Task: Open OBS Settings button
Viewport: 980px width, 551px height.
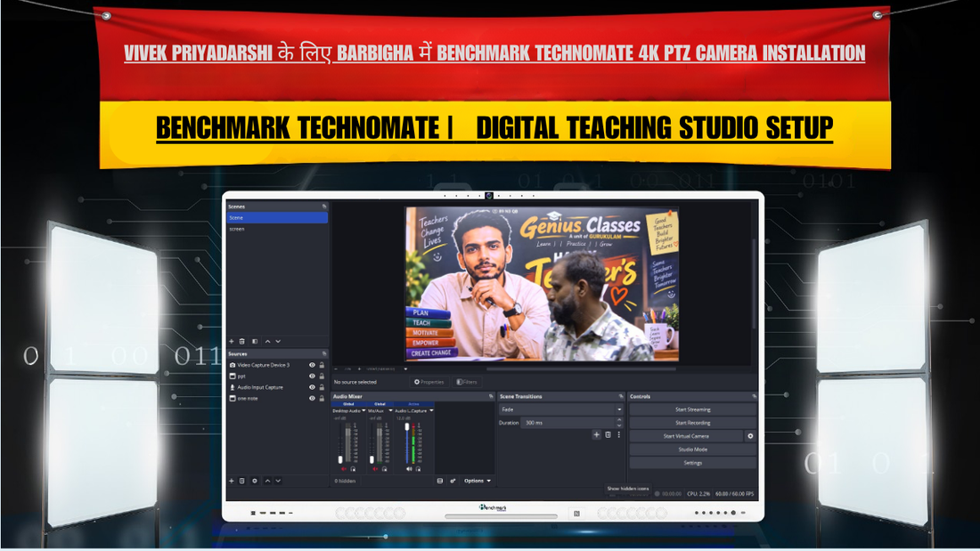Action: point(692,463)
